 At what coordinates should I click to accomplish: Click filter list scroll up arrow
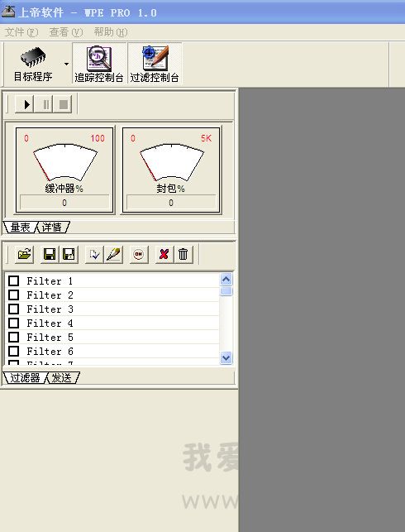click(226, 279)
